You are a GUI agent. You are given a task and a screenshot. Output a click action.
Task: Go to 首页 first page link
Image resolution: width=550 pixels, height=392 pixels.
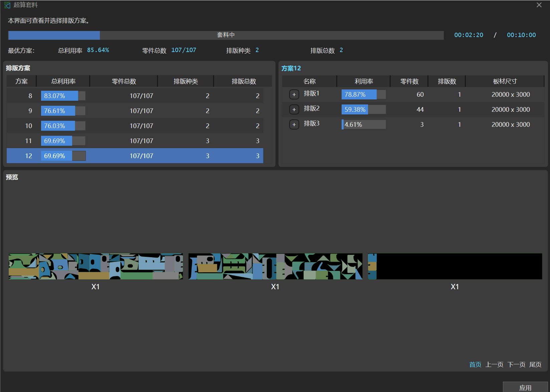pyautogui.click(x=475, y=365)
